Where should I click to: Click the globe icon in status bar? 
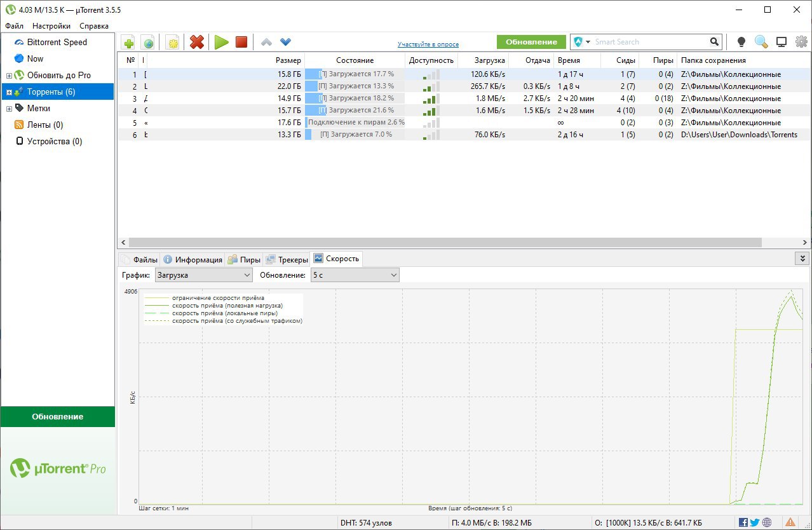pos(767,522)
